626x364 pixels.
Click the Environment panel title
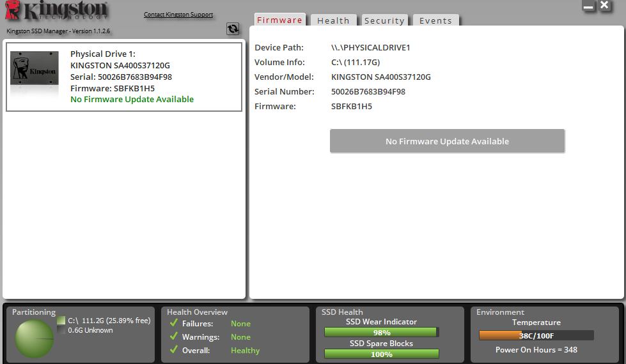coord(500,312)
